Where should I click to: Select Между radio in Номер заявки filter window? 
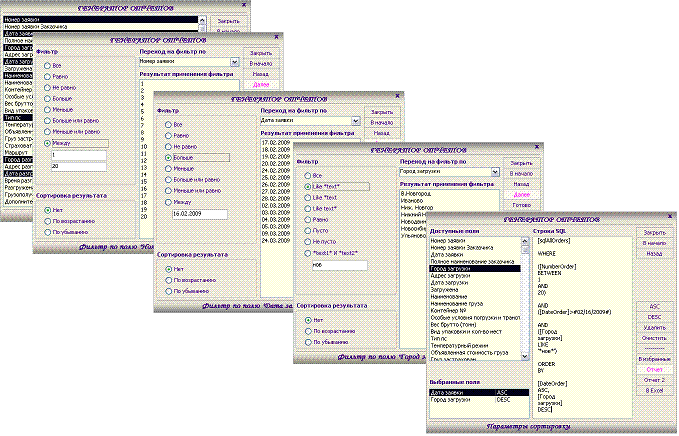[x=47, y=143]
